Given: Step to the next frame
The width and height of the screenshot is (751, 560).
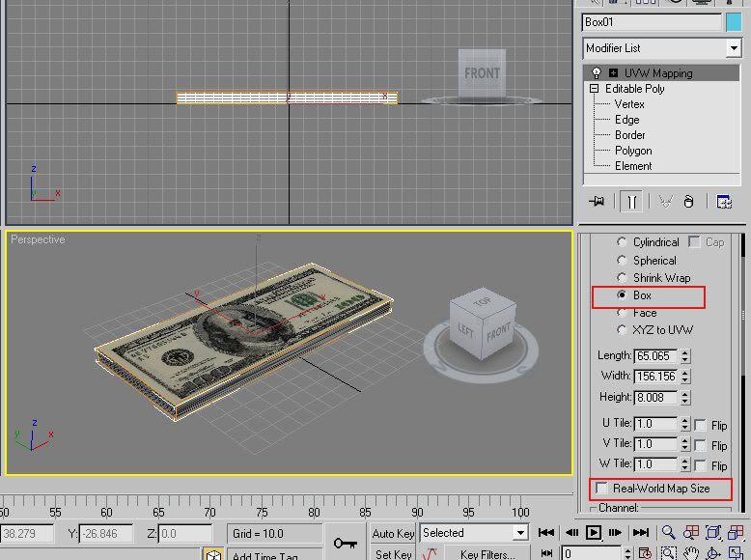Looking at the screenshot, I should point(616,532).
